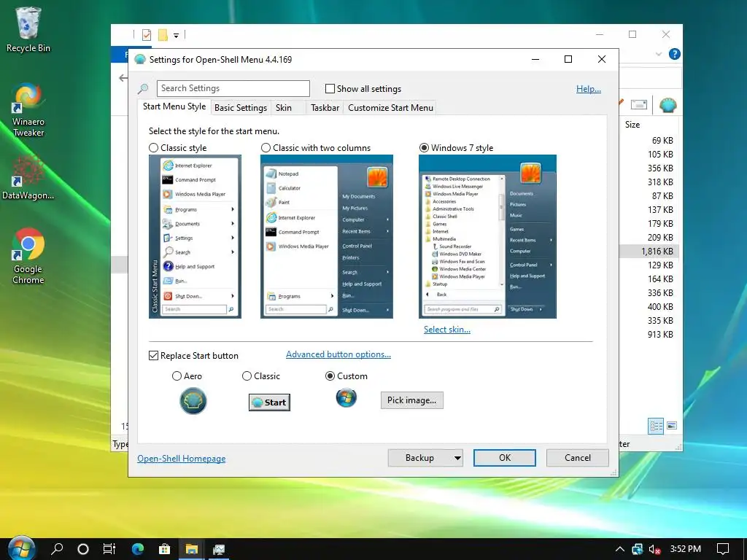This screenshot has height=560, width=747.
Task: Uncheck Replace Start button checkbox
Action: coord(153,356)
